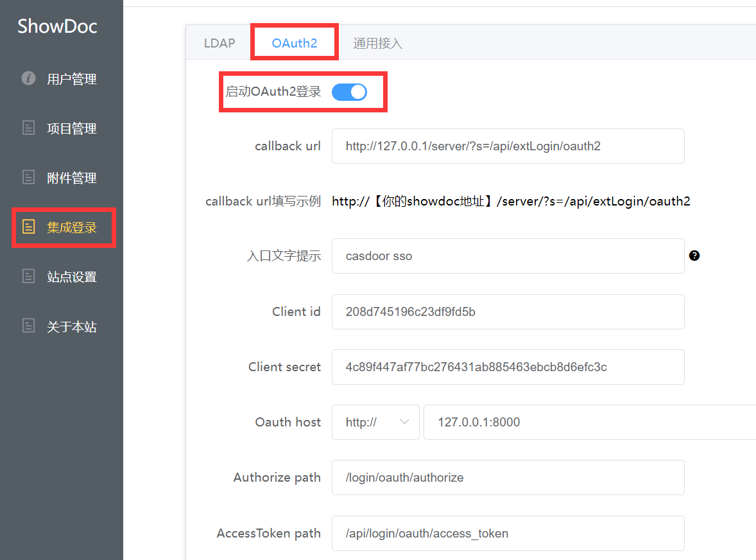Click the 关于本站 sidebar icon
The image size is (756, 560).
(x=28, y=326)
